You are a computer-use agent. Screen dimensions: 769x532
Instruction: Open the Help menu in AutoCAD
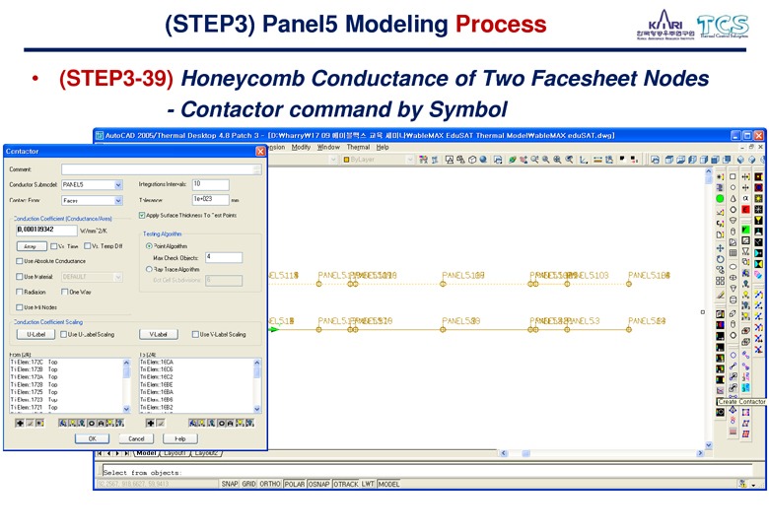click(x=383, y=147)
